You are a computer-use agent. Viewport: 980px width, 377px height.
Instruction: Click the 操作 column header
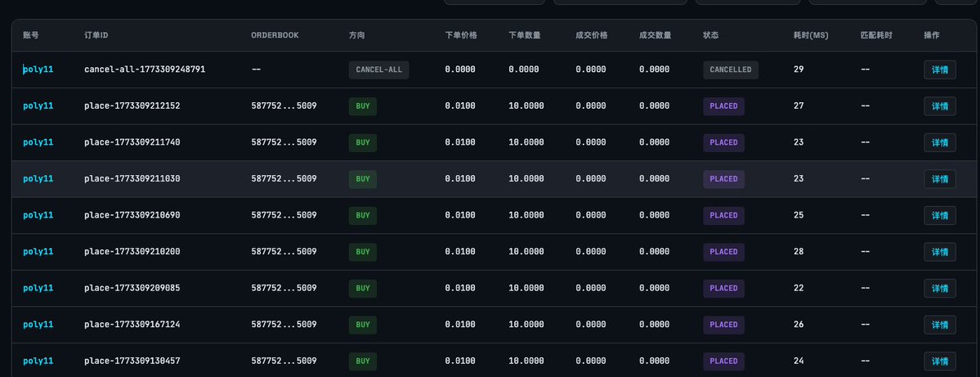[931, 36]
